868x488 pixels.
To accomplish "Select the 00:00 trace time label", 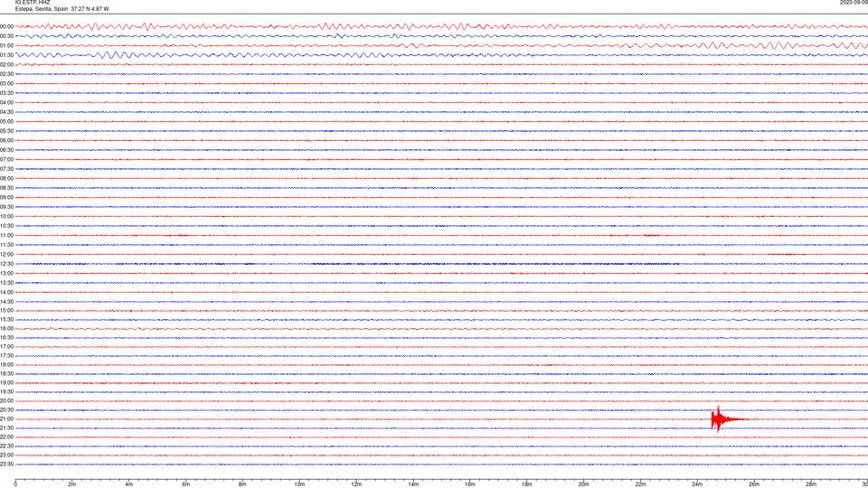I will click(6, 26).
